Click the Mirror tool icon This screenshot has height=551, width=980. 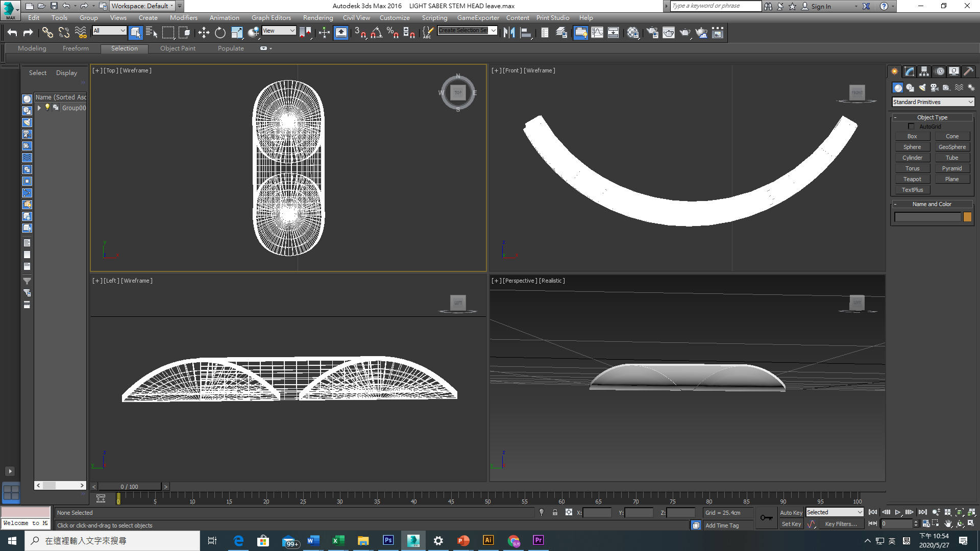(x=509, y=33)
